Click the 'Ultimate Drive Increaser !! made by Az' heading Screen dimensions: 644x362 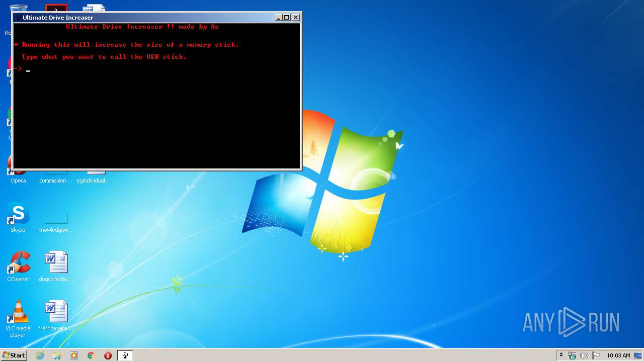tap(142, 27)
